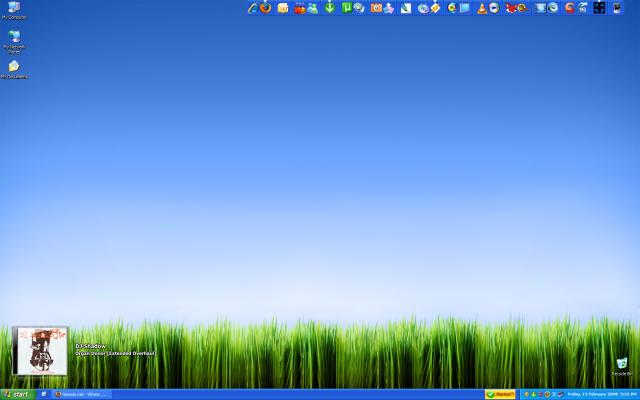The height and width of the screenshot is (400, 640).
Task: Open the white pen-on-paper icon in dock
Action: (x=406, y=8)
